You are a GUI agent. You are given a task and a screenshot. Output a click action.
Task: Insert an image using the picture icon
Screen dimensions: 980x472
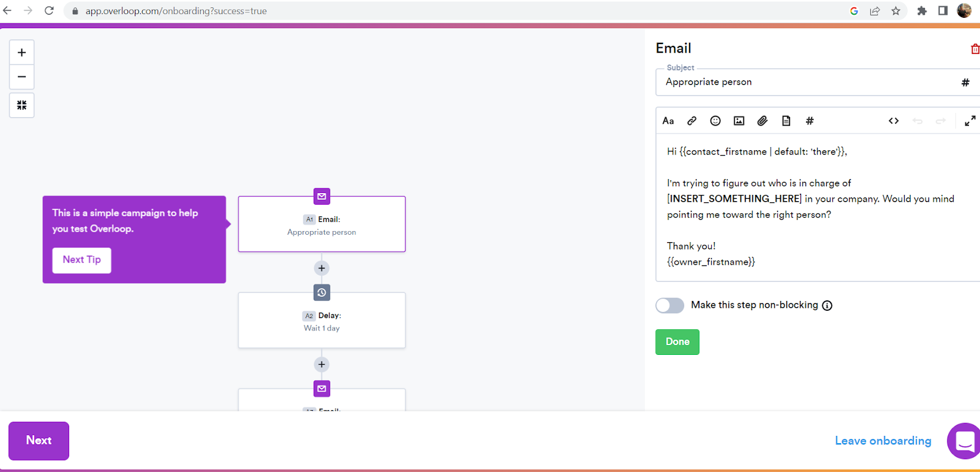739,121
